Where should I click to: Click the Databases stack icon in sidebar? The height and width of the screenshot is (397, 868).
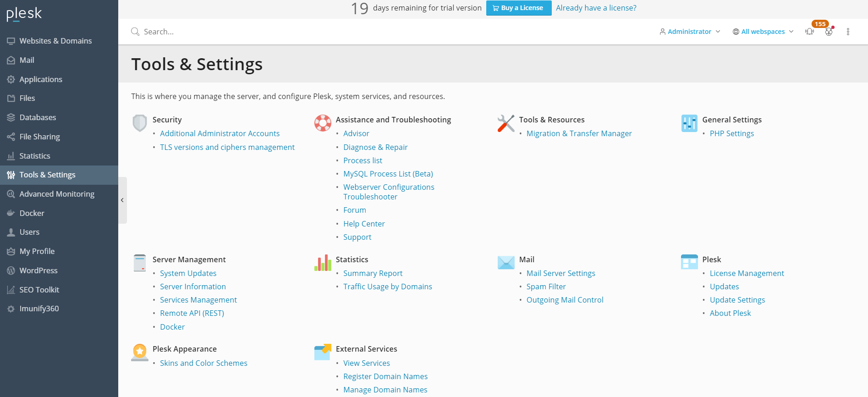[11, 117]
